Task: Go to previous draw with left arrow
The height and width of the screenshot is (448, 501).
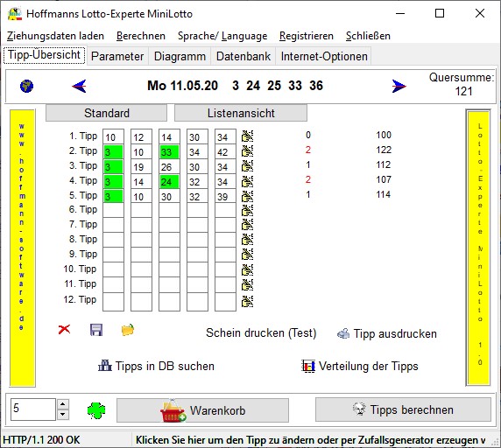Action: 79,86
